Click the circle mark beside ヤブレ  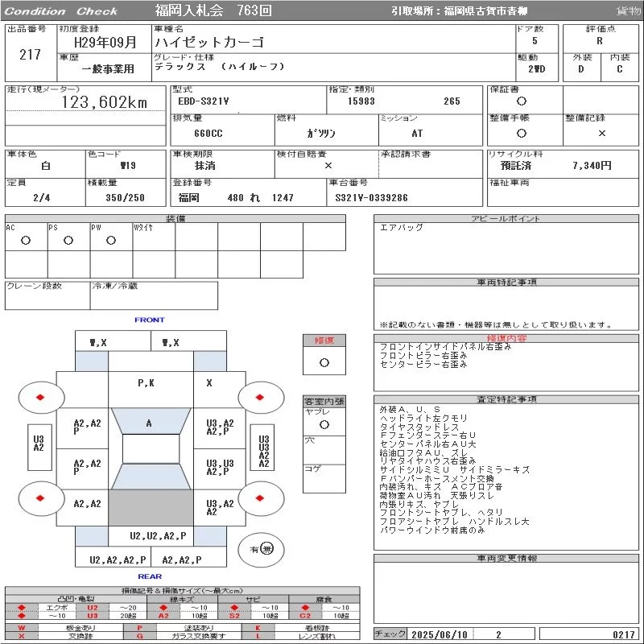(324, 425)
